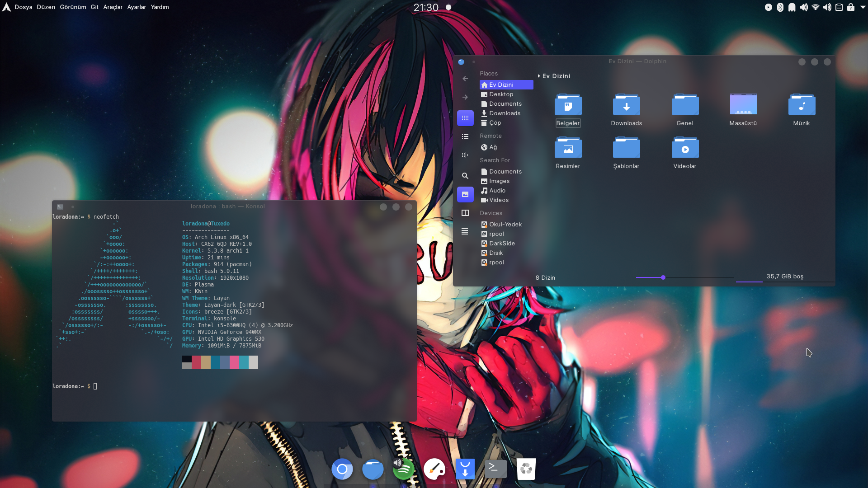Viewport: 868px width, 488px height.
Task: Select the Downloads folder icon in file view
Action: point(627,105)
